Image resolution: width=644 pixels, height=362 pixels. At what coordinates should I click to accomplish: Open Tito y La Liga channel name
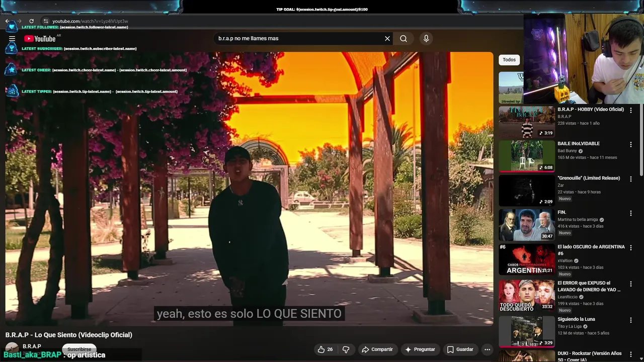point(570,326)
